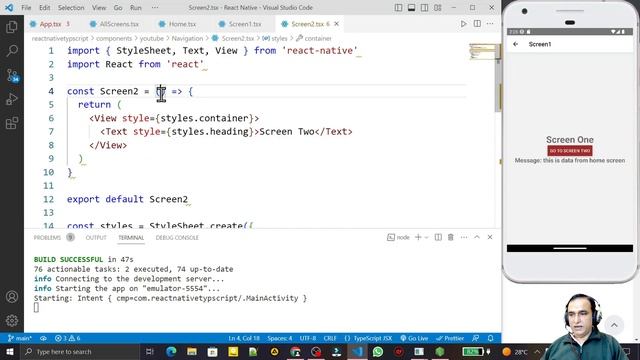Click main branch in status bar
This screenshot has width=640, height=360.
pyautogui.click(x=20, y=338)
